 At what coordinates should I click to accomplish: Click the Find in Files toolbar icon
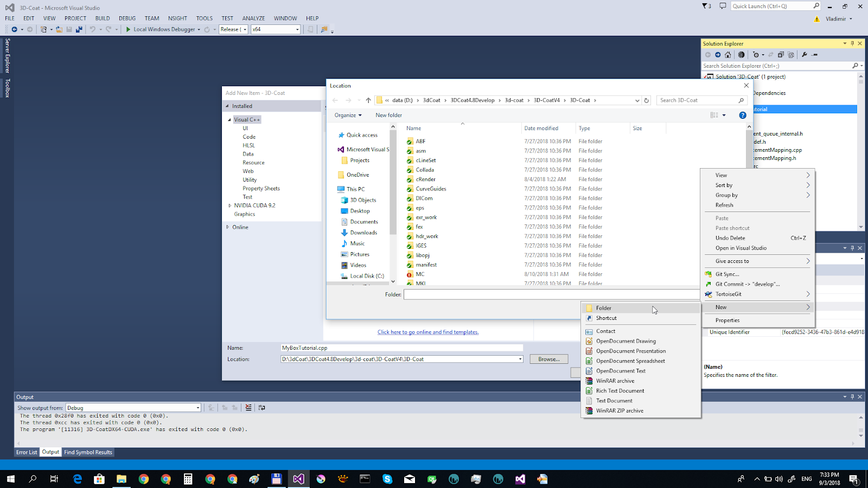(324, 29)
